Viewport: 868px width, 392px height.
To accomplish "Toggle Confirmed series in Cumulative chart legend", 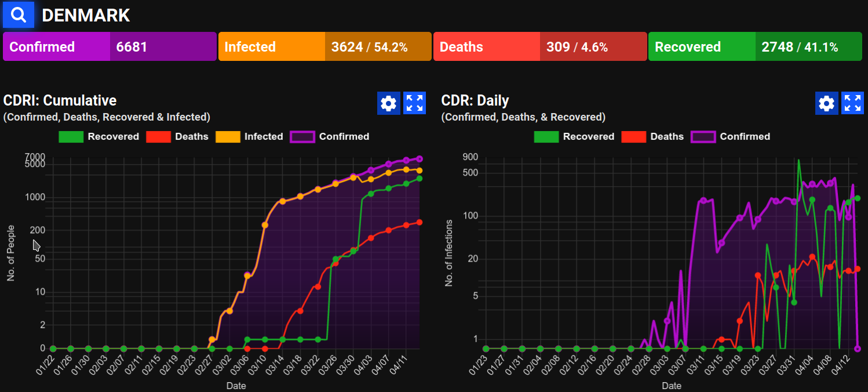I will pyautogui.click(x=330, y=137).
